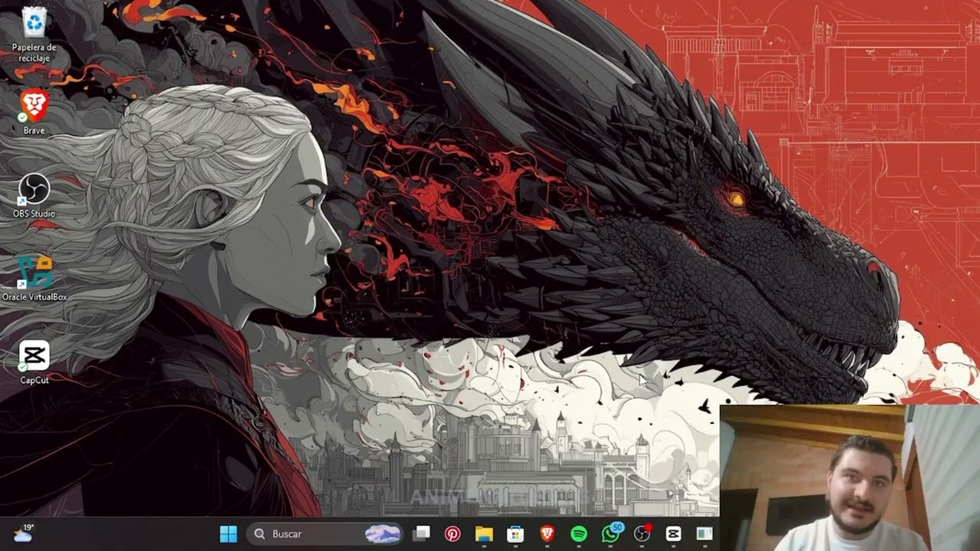Open the Papelera de reciclaje desktop icon
980x551 pixels.
pos(34,34)
